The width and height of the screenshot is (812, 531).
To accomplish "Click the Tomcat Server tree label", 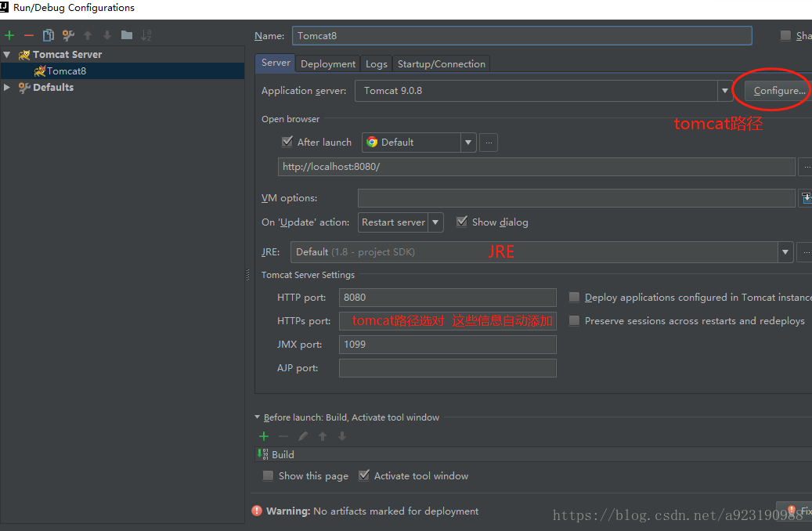I will point(67,54).
